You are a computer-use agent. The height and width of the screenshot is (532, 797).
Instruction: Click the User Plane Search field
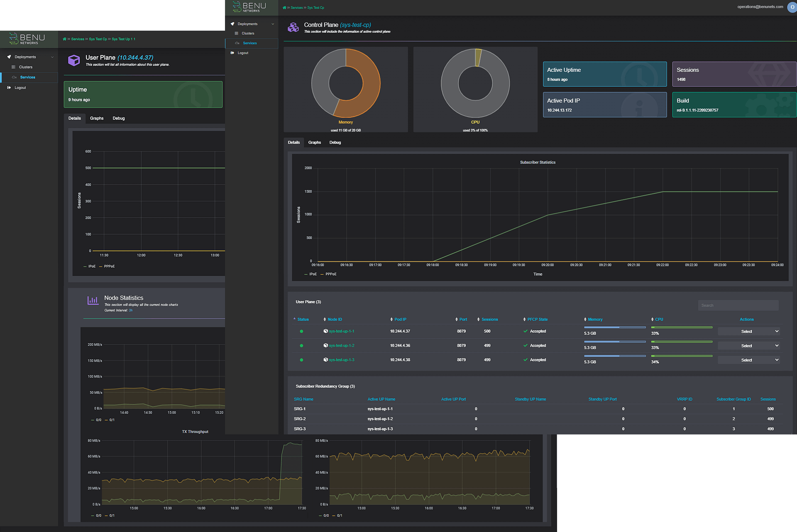738,305
